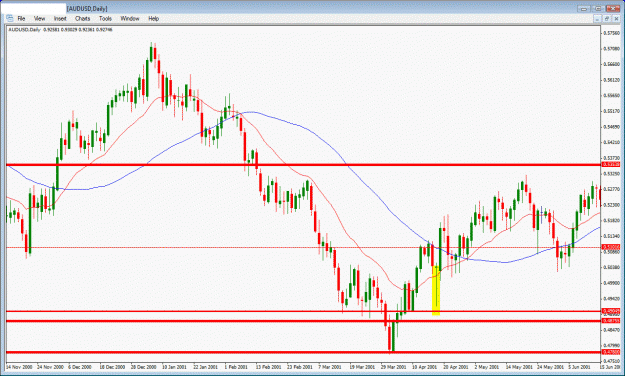625x376 pixels.
Task: Click the 0.53730 price axis label
Action: click(611, 158)
